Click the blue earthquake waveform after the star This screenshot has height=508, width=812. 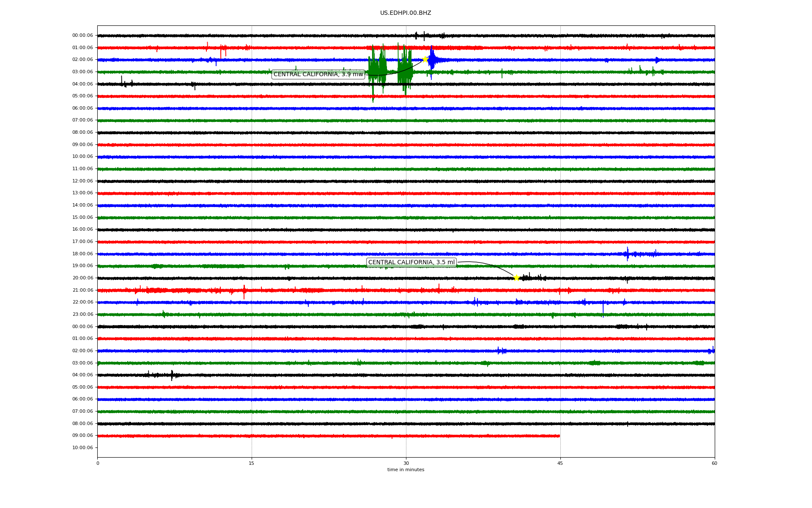(x=432, y=60)
